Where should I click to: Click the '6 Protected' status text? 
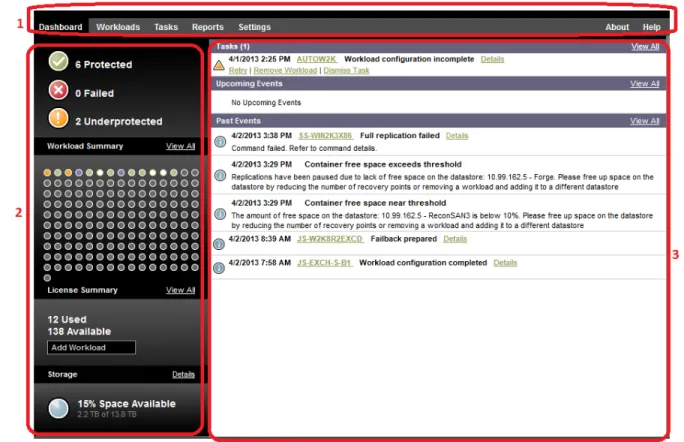coord(103,65)
